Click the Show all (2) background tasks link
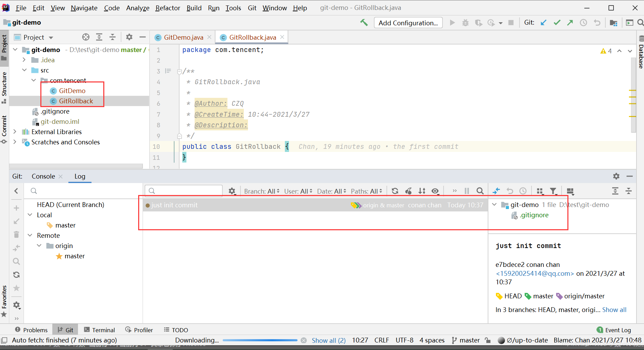This screenshot has height=350, width=644. click(x=329, y=340)
